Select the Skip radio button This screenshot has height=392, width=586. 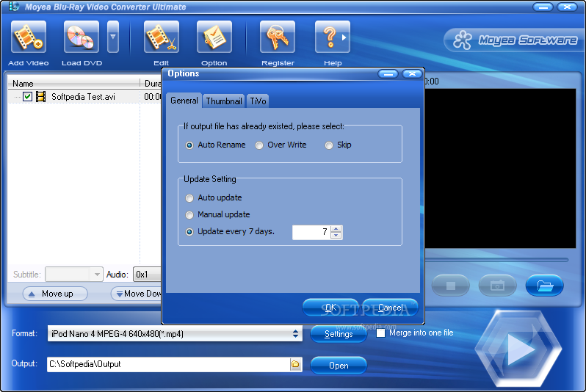pyautogui.click(x=329, y=145)
